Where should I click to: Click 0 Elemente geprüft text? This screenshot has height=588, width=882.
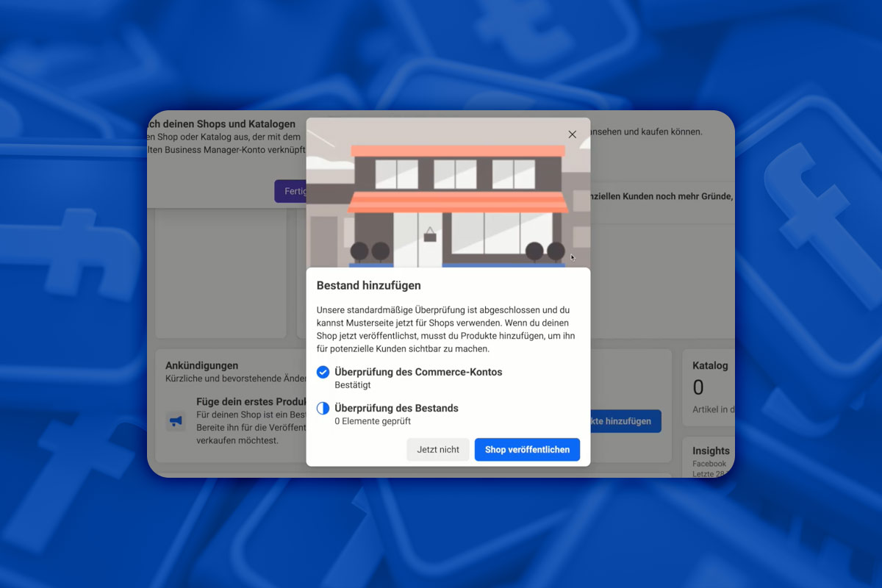[x=373, y=421]
